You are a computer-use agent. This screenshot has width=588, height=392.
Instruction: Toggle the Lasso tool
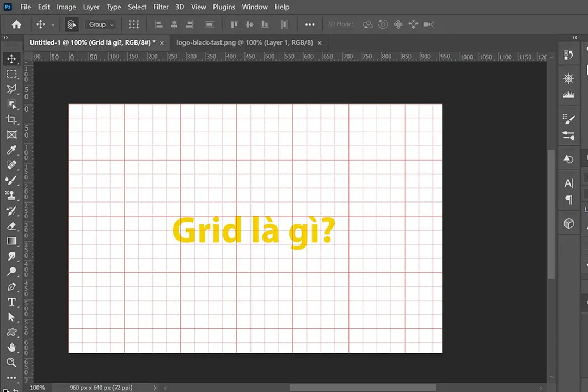point(12,89)
